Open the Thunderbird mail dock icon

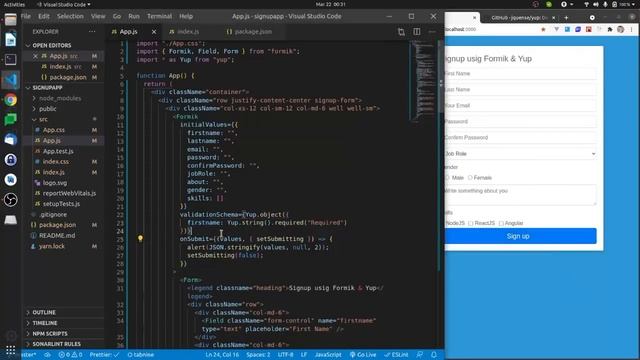[11, 140]
